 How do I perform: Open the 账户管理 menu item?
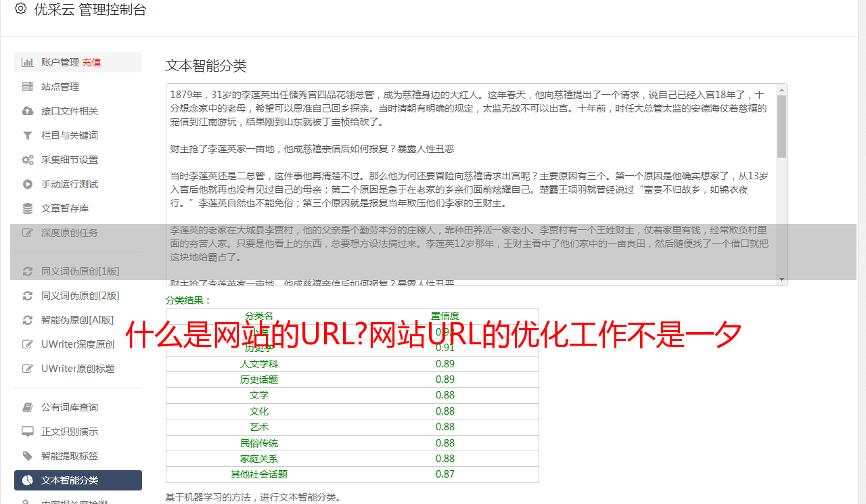pos(78,62)
